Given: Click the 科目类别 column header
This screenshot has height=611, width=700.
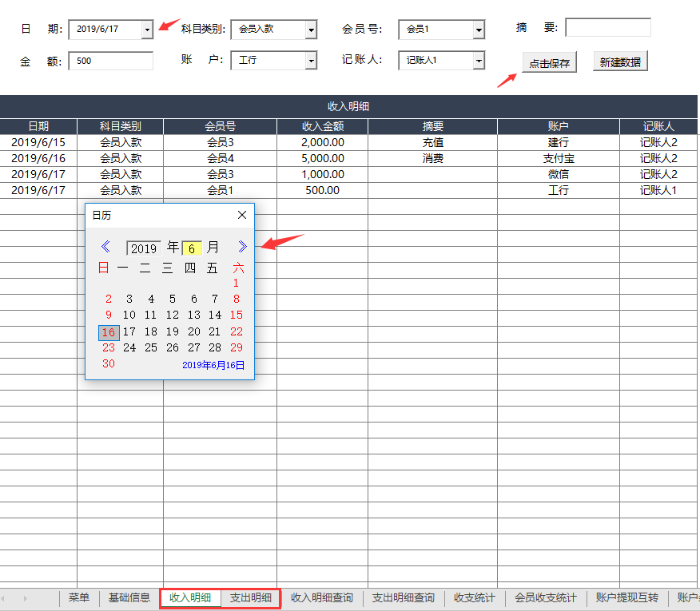Looking at the screenshot, I should [121, 126].
